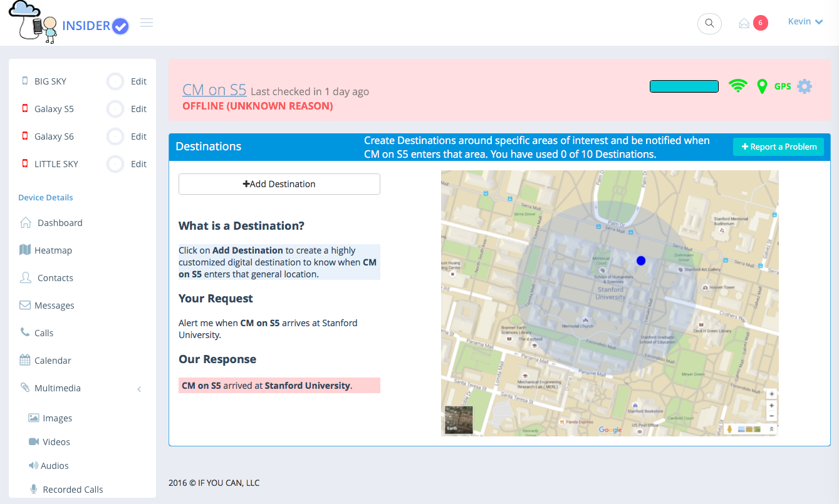The image size is (839, 504).
Task: Click the Audios speaker icon
Action: point(34,465)
